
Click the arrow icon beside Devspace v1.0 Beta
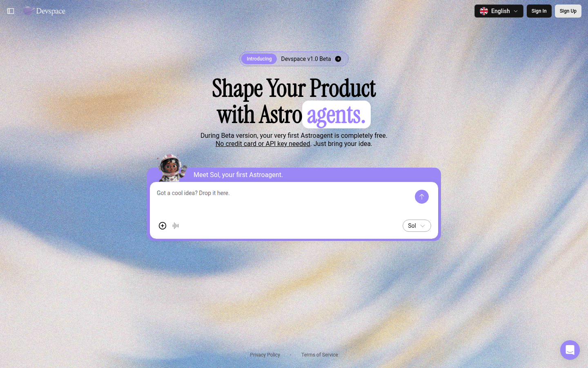click(x=338, y=59)
